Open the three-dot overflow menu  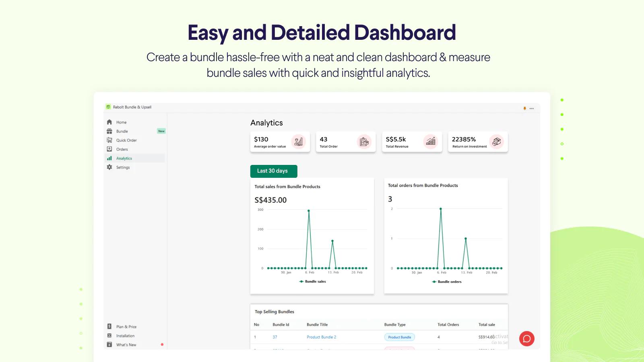[x=531, y=108]
